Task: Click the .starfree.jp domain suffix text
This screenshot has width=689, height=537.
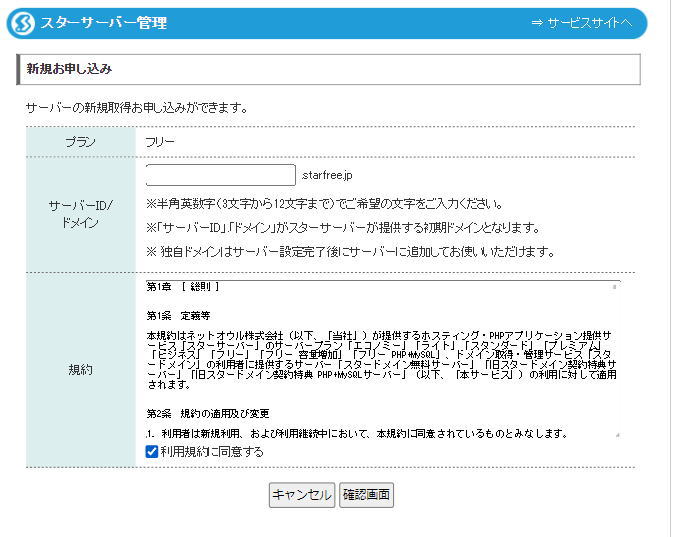Action: click(327, 175)
